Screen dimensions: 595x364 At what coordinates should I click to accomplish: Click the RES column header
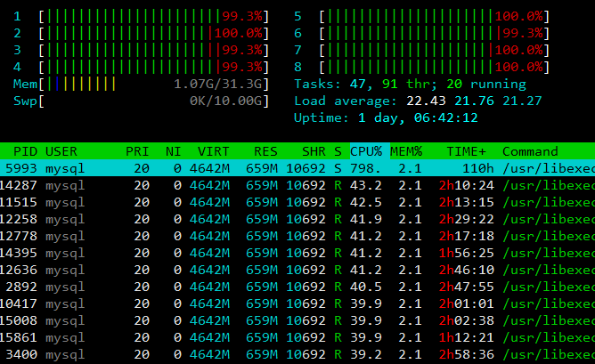point(265,151)
